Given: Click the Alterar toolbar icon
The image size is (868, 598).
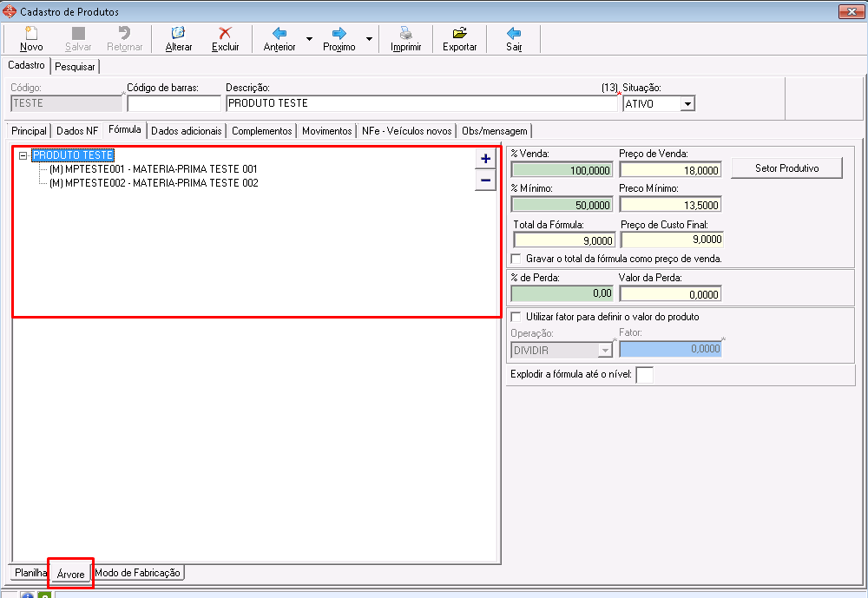Looking at the screenshot, I should click(x=178, y=33).
